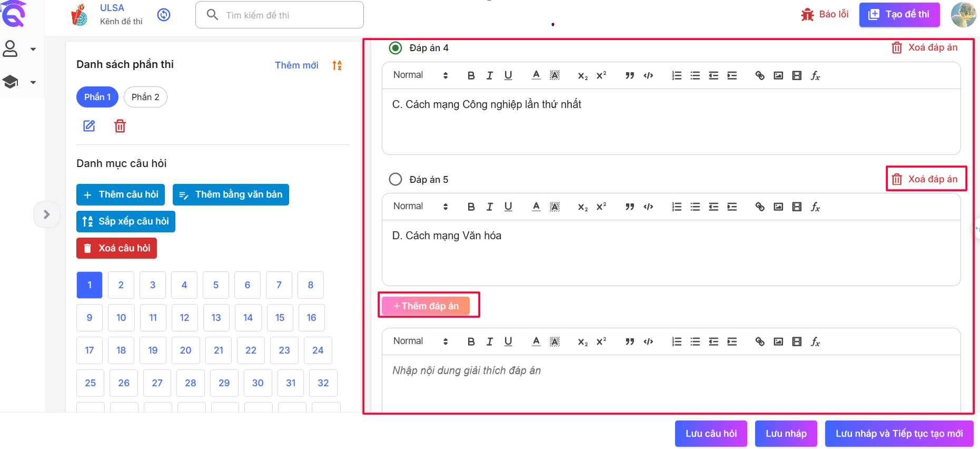Click Thêm đáp án button
Viewport: 980px width, 449px height.
(425, 306)
